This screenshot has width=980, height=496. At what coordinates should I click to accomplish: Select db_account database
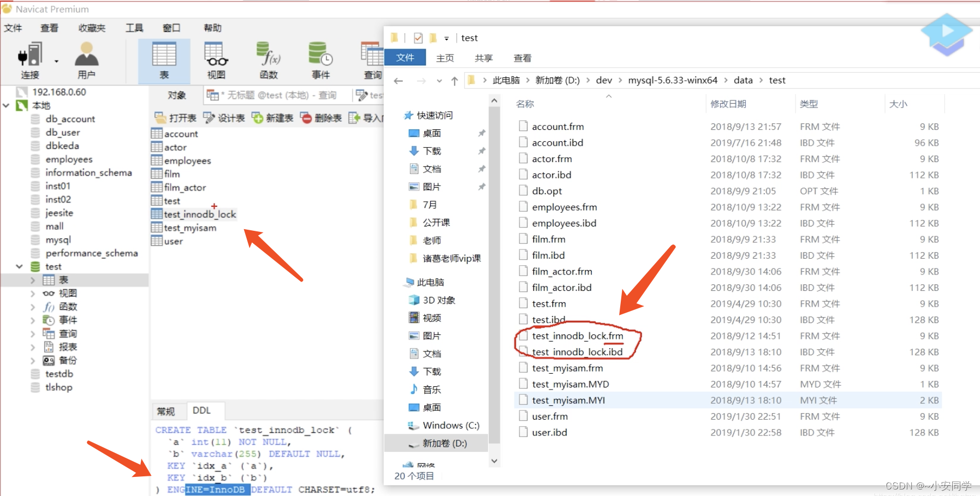coord(70,119)
